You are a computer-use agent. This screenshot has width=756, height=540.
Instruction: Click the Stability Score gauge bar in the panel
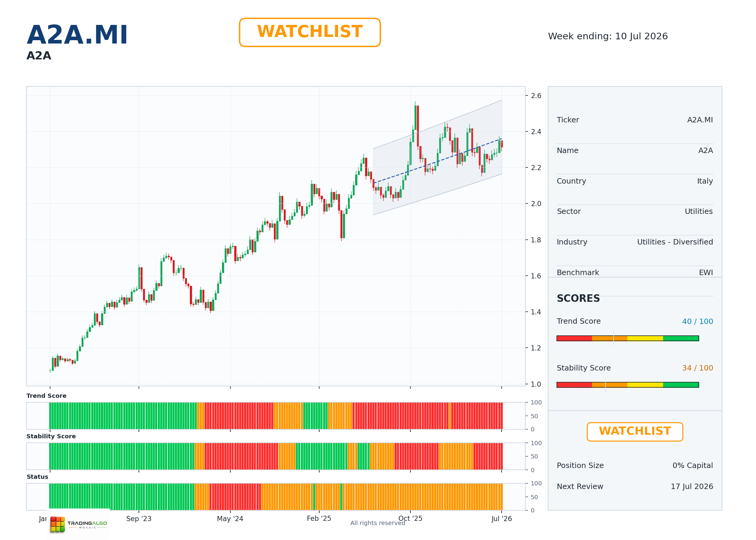[x=628, y=385]
